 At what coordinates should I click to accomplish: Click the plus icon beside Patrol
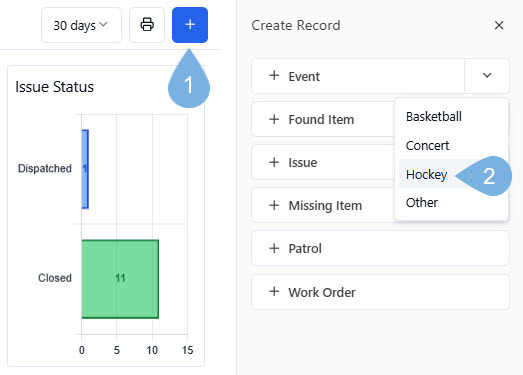274,248
